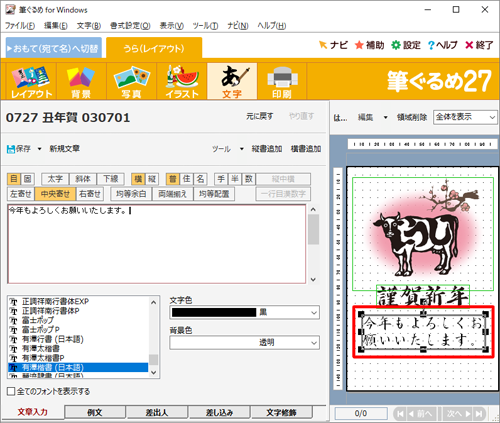Click the 終了 X icon
The height and width of the screenshot is (423, 500).
[469, 45]
